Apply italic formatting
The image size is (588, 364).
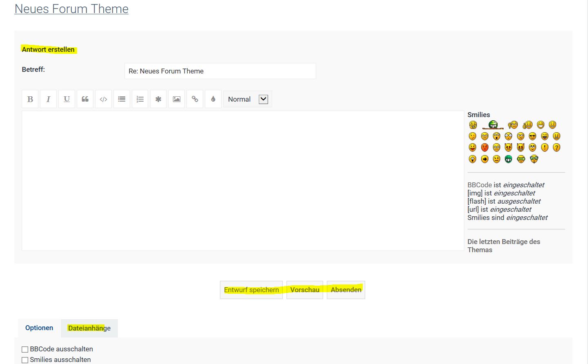[x=49, y=99]
